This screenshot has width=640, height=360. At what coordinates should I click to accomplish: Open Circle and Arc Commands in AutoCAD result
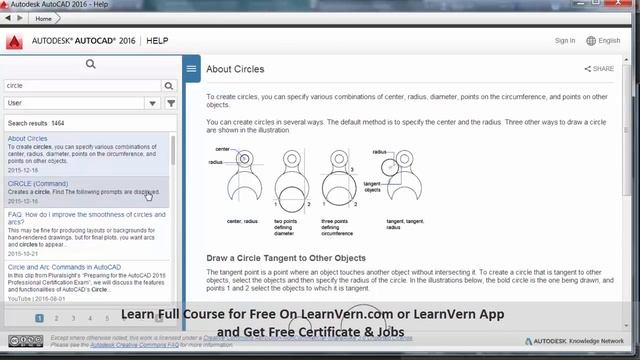point(64,267)
